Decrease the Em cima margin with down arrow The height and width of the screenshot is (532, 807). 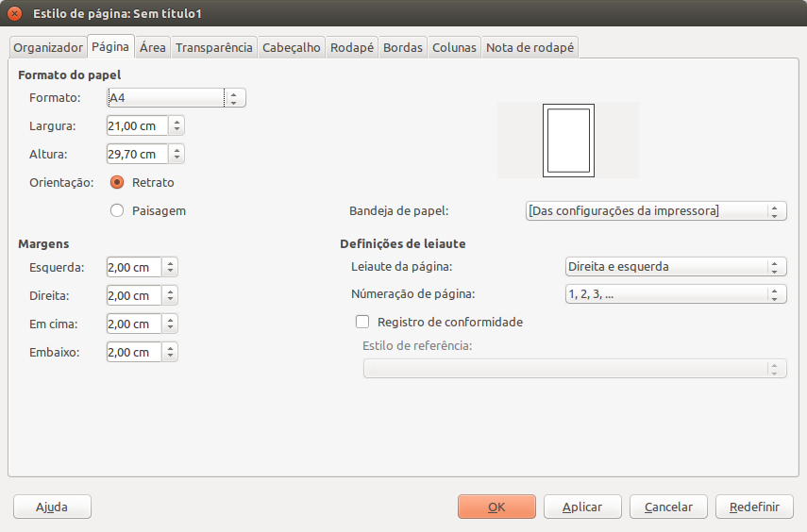click(170, 327)
